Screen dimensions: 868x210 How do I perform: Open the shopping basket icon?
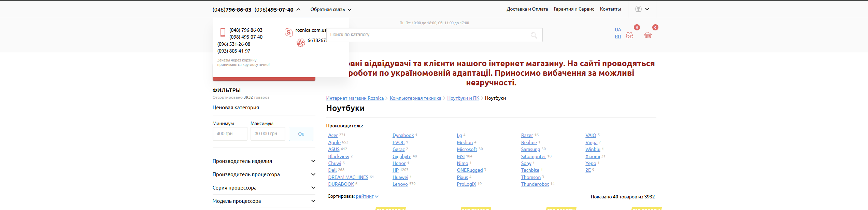(648, 35)
